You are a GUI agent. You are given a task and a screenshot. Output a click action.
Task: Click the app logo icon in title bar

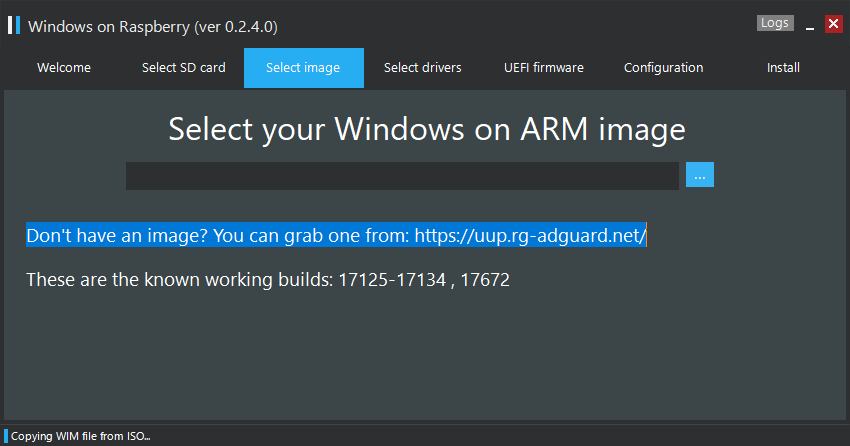pyautogui.click(x=14, y=25)
